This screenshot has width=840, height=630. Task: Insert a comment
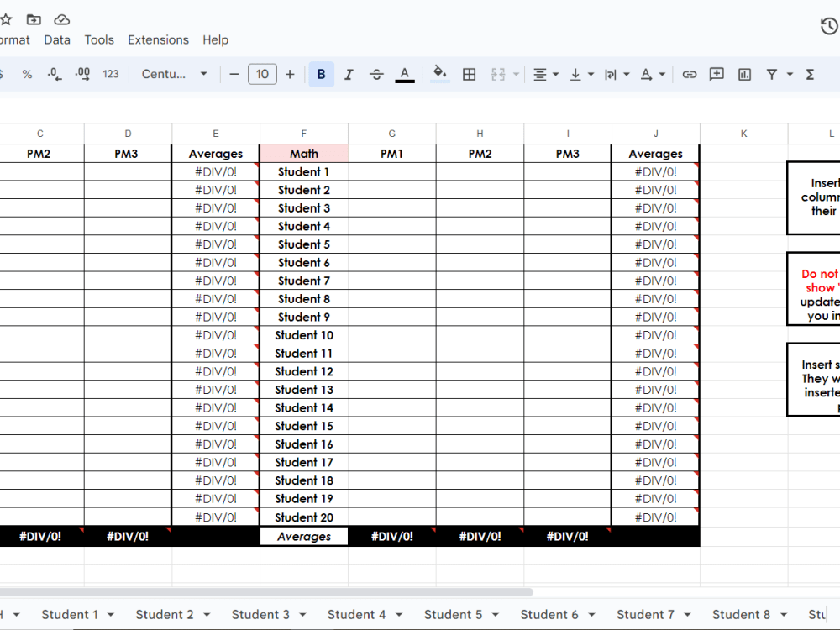(x=717, y=74)
